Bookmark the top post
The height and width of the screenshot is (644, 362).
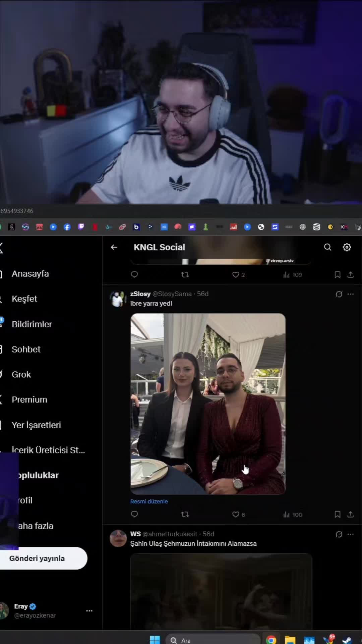point(338,275)
